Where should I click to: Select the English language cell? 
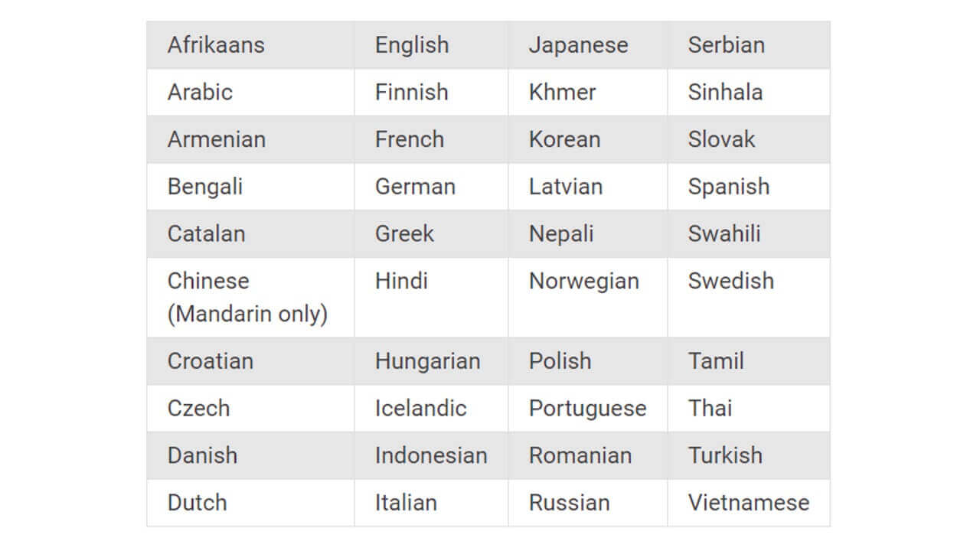tap(412, 45)
